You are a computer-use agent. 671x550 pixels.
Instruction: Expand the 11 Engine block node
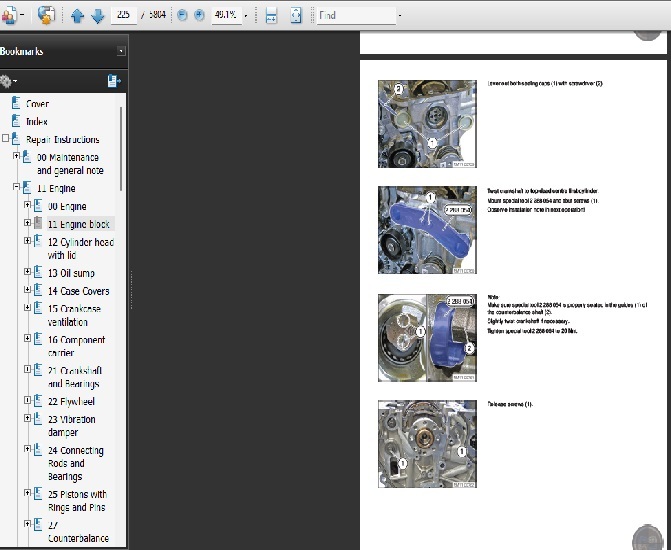[27, 223]
